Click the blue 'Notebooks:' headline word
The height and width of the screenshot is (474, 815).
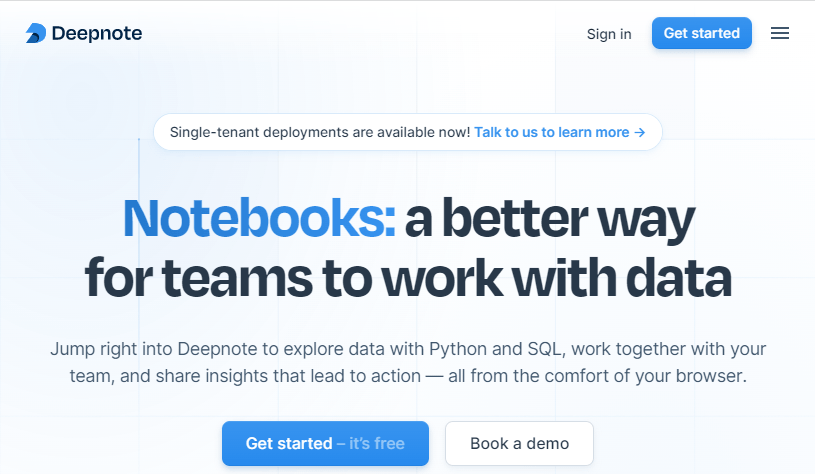259,218
